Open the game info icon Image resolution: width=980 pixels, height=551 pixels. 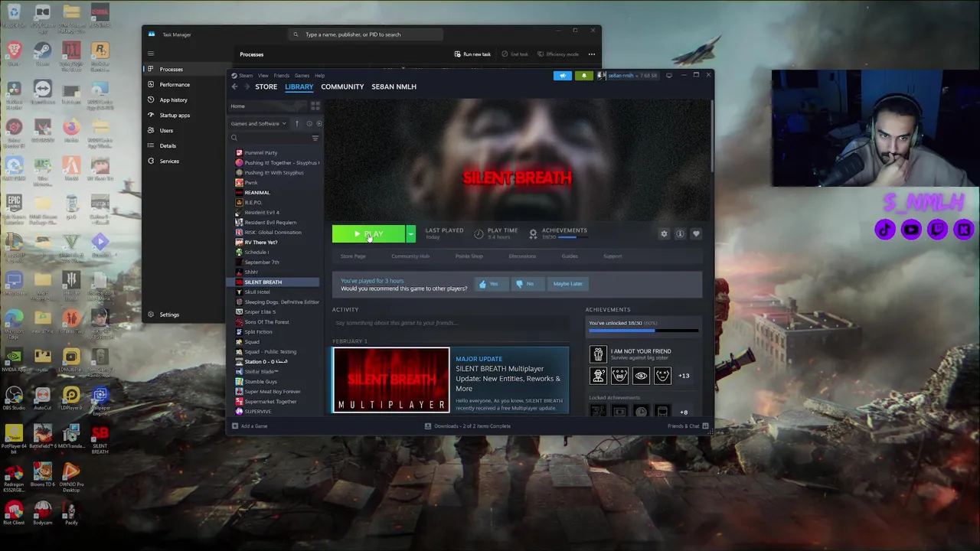(x=680, y=234)
